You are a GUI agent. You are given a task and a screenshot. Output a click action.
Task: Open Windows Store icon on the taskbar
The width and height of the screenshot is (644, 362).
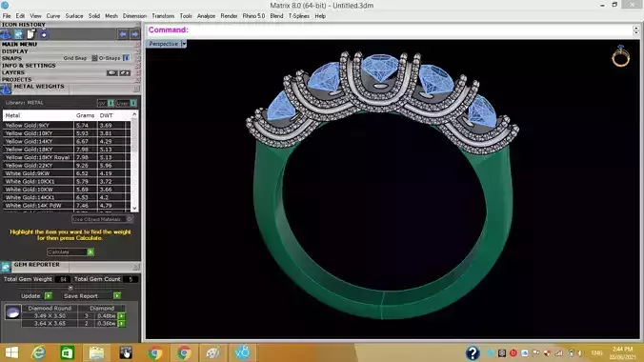[67, 353]
